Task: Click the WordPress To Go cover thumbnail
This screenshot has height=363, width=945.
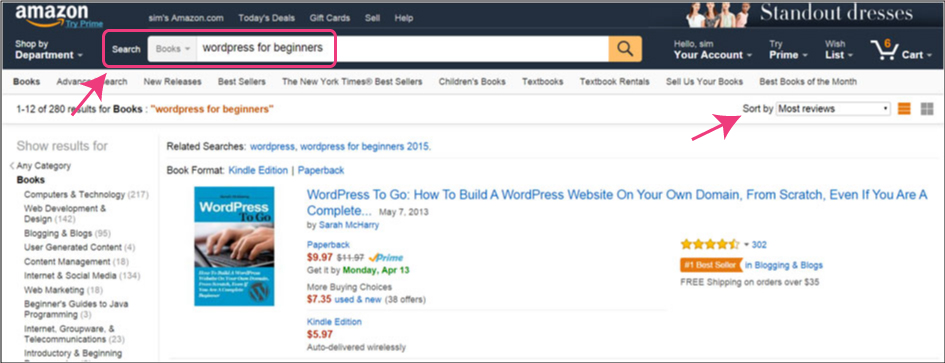Action: point(234,246)
